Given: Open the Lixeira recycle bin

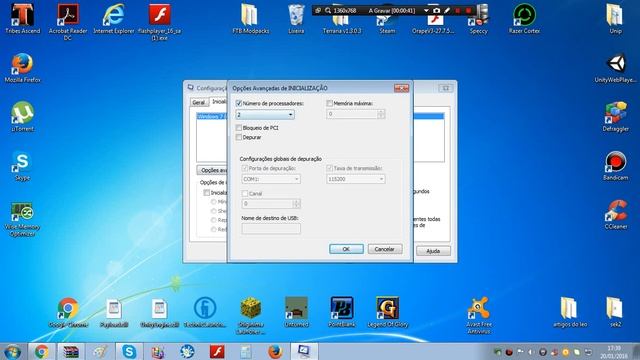Looking at the screenshot, I should (x=296, y=19).
